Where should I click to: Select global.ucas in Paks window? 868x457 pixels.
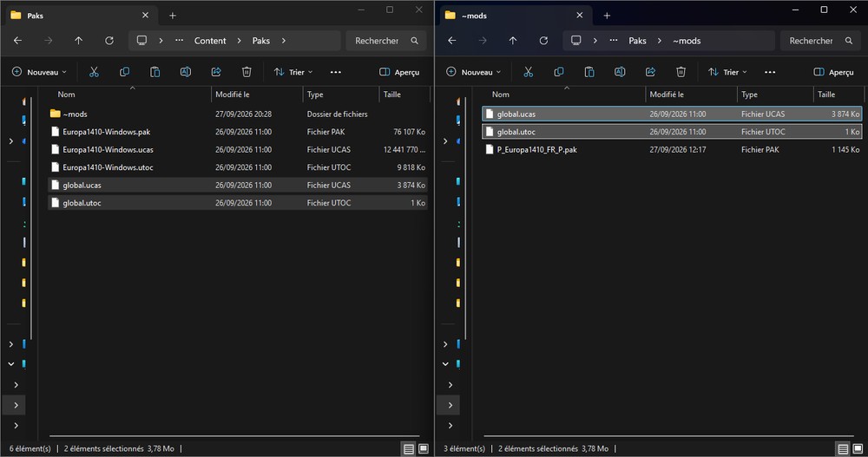click(x=238, y=185)
